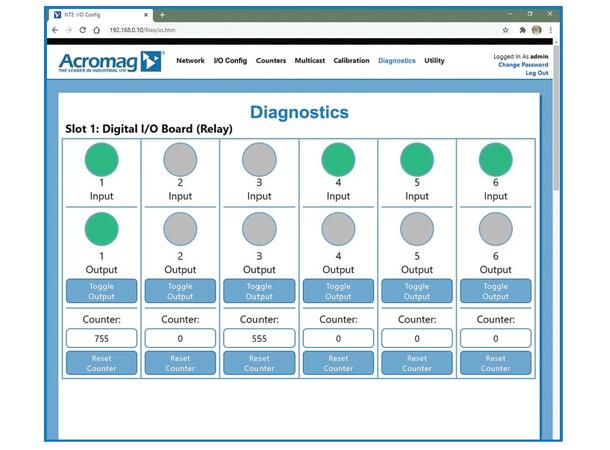Screen dimensions: 610x450
Task: Open the browser extensions puzzle icon
Action: pos(521,30)
